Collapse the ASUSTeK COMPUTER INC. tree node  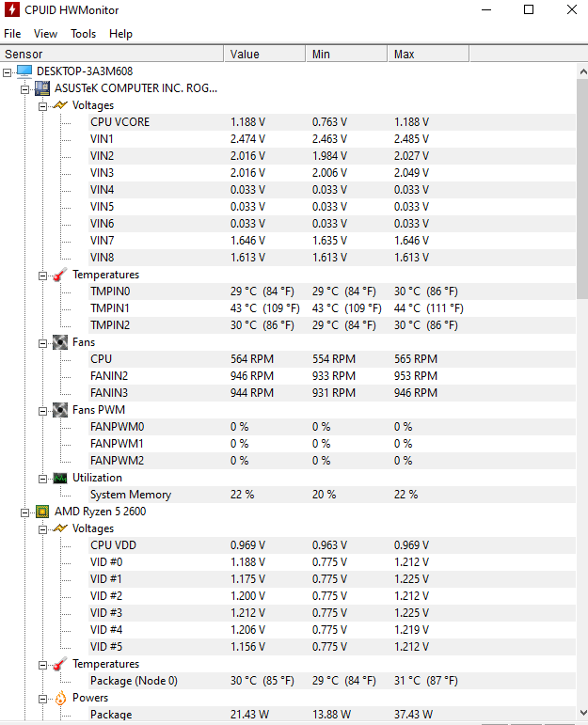[24, 89]
